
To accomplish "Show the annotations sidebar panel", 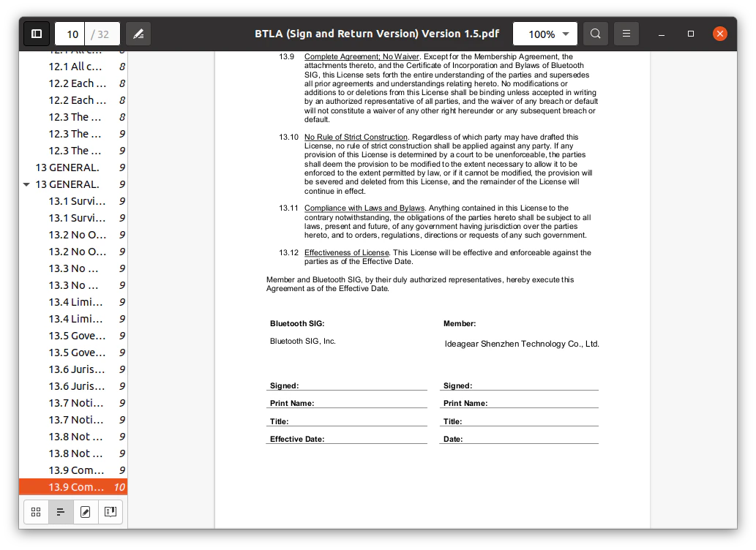I will 86,511.
